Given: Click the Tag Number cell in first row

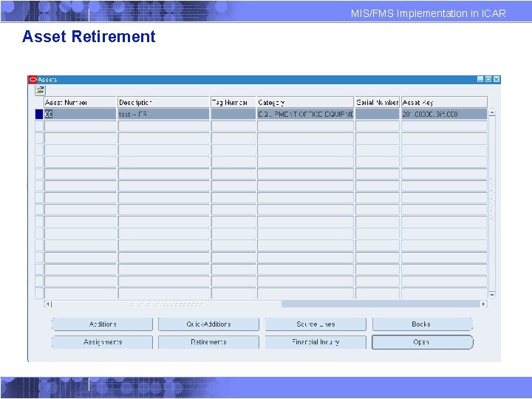Looking at the screenshot, I should [x=233, y=115].
